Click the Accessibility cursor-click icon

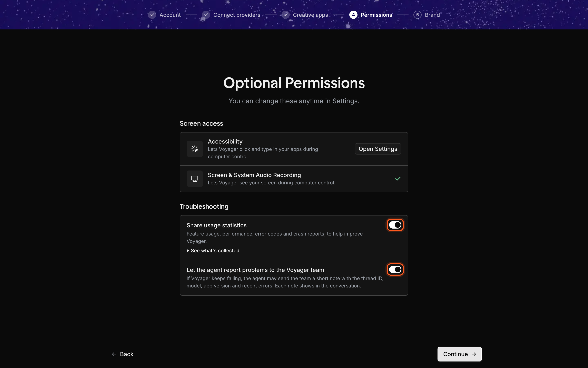click(195, 149)
